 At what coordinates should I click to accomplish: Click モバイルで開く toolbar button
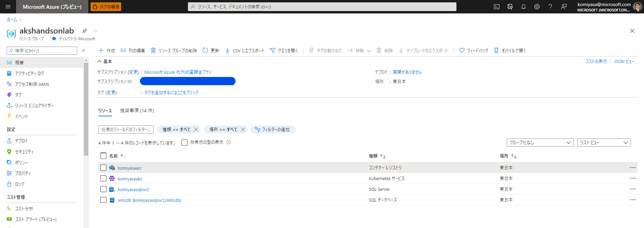pyautogui.click(x=510, y=51)
